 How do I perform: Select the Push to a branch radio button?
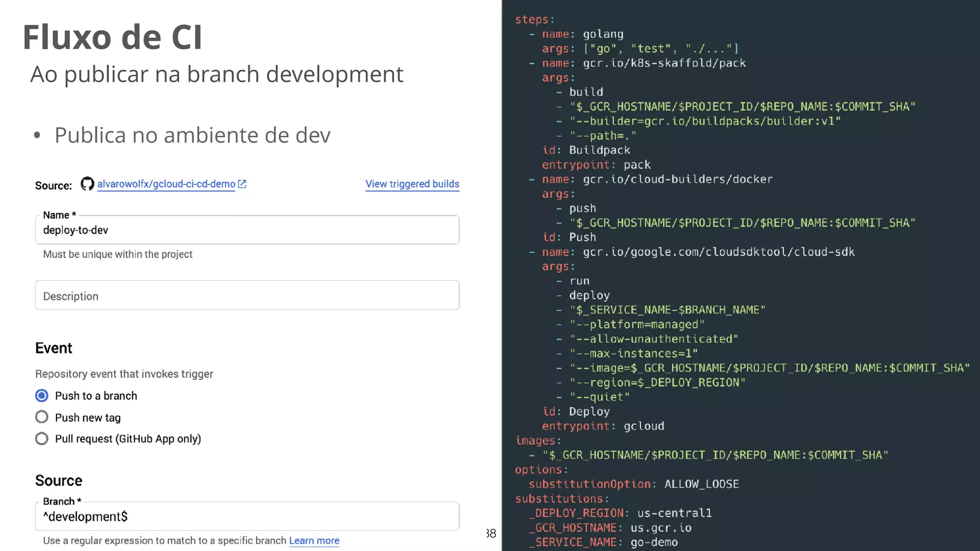point(42,396)
